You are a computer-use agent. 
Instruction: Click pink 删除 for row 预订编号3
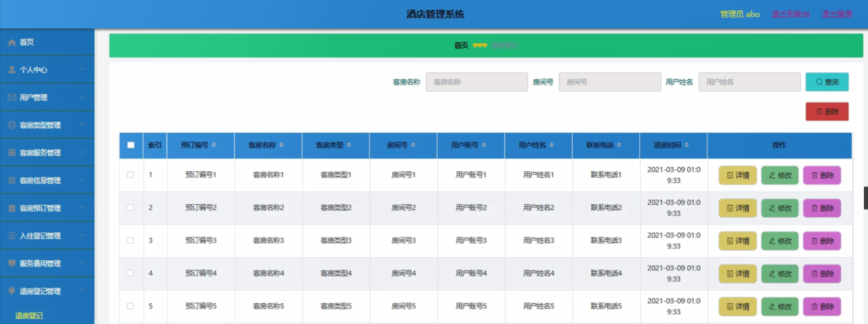point(822,241)
